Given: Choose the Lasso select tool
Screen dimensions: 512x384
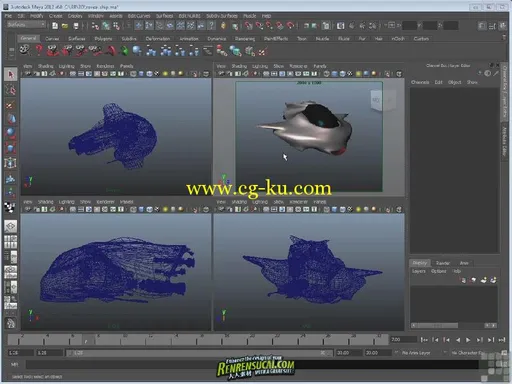Looking at the screenshot, I should [x=11, y=89].
